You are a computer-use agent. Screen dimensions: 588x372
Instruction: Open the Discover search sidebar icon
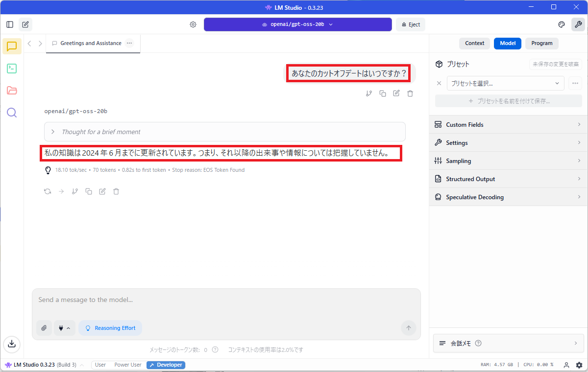[12, 113]
